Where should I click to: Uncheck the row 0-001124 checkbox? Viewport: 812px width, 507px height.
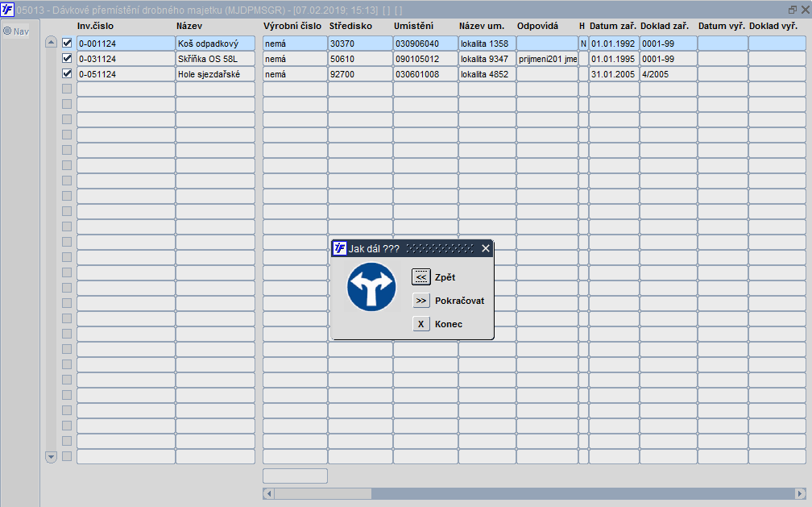click(x=67, y=43)
